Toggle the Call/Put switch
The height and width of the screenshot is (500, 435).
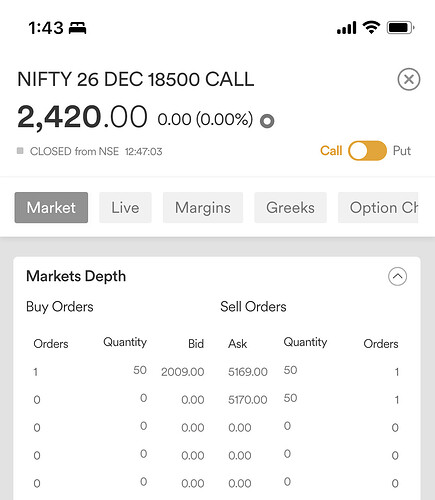[367, 151]
